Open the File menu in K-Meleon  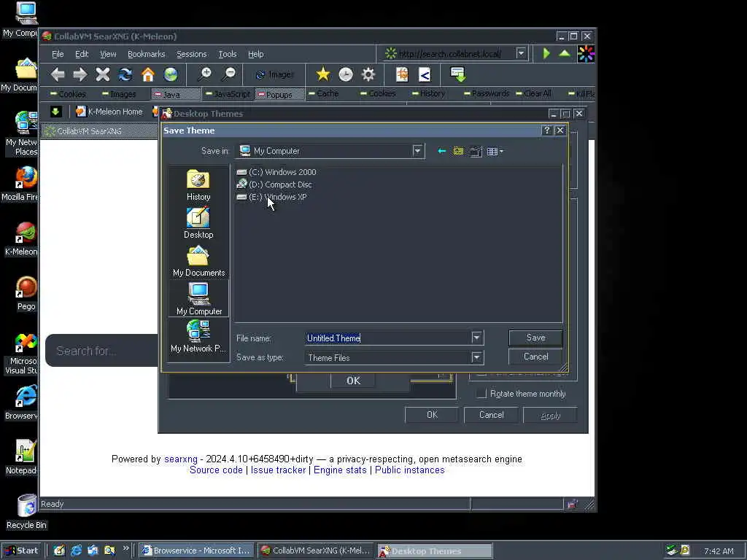pos(58,54)
